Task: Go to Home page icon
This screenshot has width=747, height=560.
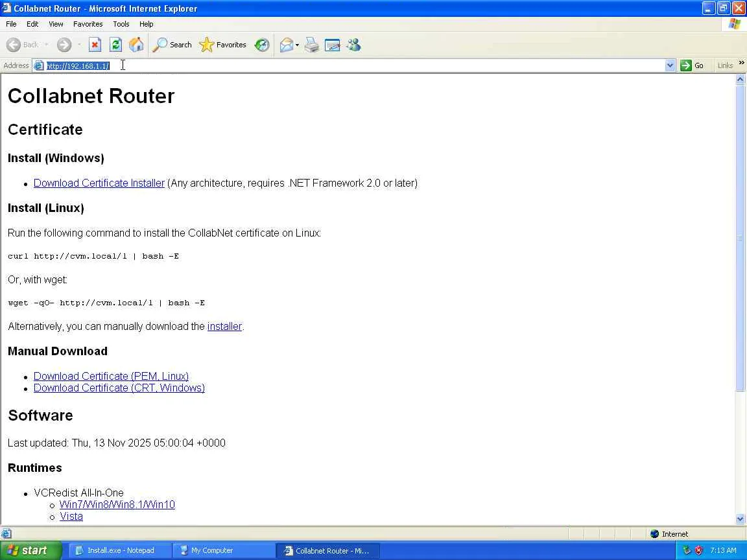Action: tap(136, 45)
